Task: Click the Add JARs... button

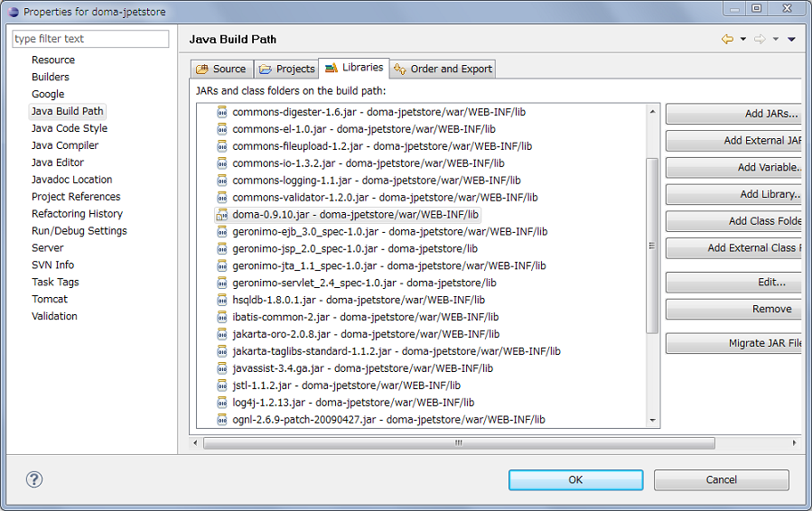Action: click(x=733, y=115)
